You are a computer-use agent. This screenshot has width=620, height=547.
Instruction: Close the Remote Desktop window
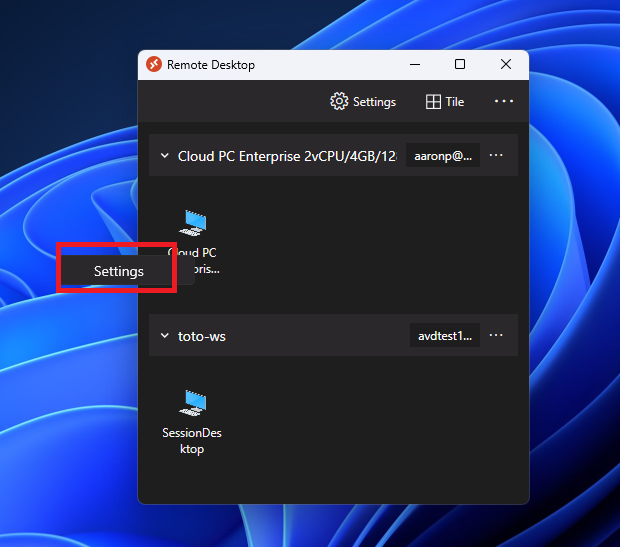506,64
